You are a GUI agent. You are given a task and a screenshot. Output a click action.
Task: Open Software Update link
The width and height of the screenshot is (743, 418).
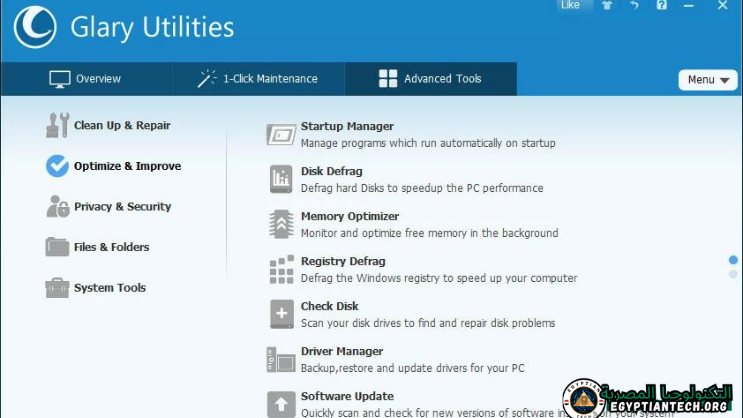point(347,396)
